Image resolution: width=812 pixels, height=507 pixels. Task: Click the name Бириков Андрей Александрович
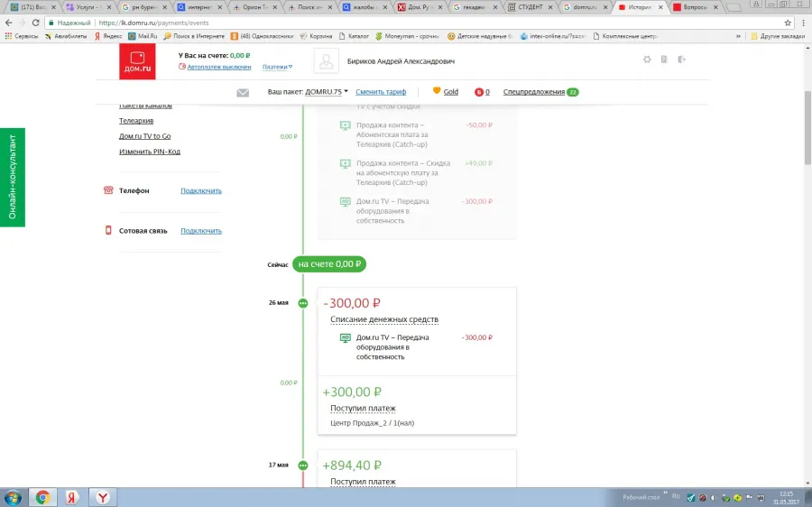401,61
